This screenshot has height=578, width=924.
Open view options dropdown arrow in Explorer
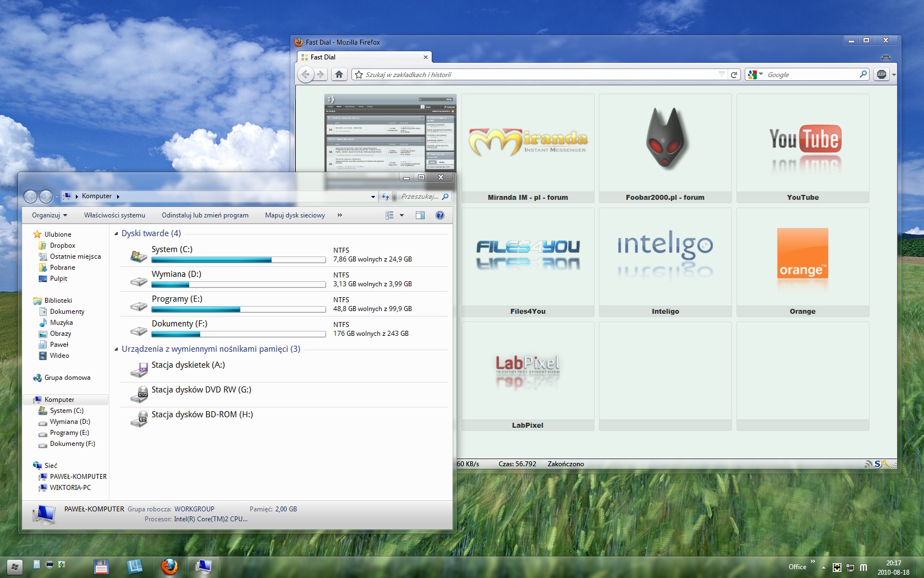click(x=402, y=215)
